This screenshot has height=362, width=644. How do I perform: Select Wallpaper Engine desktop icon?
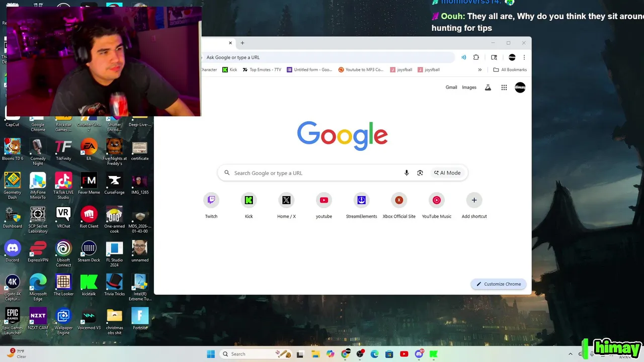coord(63,322)
